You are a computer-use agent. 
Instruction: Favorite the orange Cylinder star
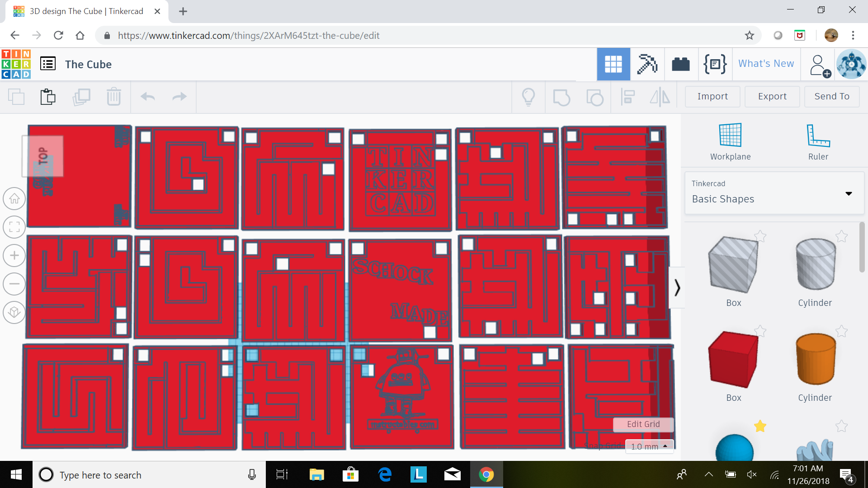841,331
